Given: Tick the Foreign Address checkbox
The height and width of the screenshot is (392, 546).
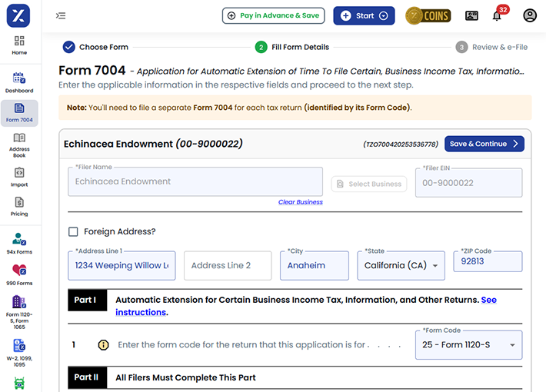Looking at the screenshot, I should pos(73,231).
